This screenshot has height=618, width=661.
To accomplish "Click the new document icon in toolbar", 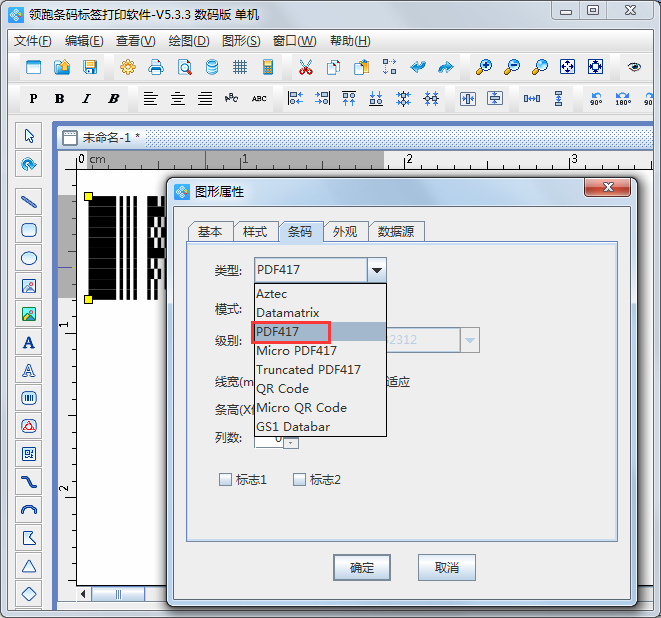I will [33, 67].
